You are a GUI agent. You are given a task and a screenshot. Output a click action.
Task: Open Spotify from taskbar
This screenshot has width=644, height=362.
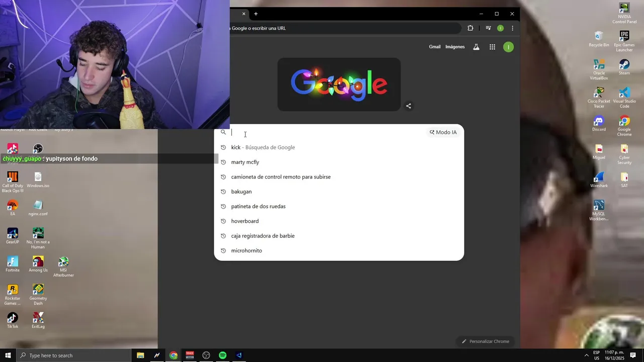click(x=222, y=355)
